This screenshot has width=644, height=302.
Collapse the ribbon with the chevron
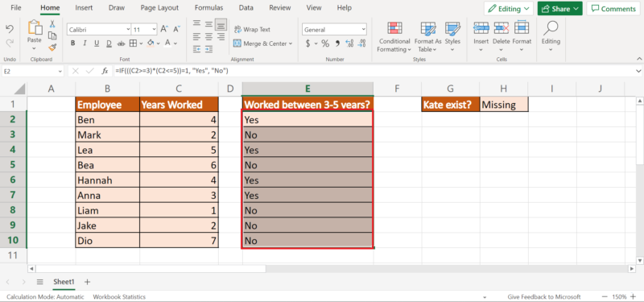point(638,59)
